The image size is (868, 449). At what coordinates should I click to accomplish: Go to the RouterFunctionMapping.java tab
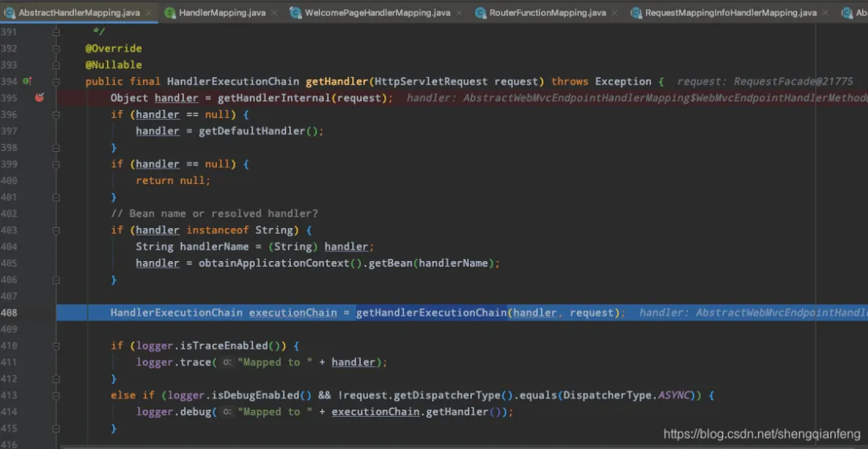coord(547,12)
